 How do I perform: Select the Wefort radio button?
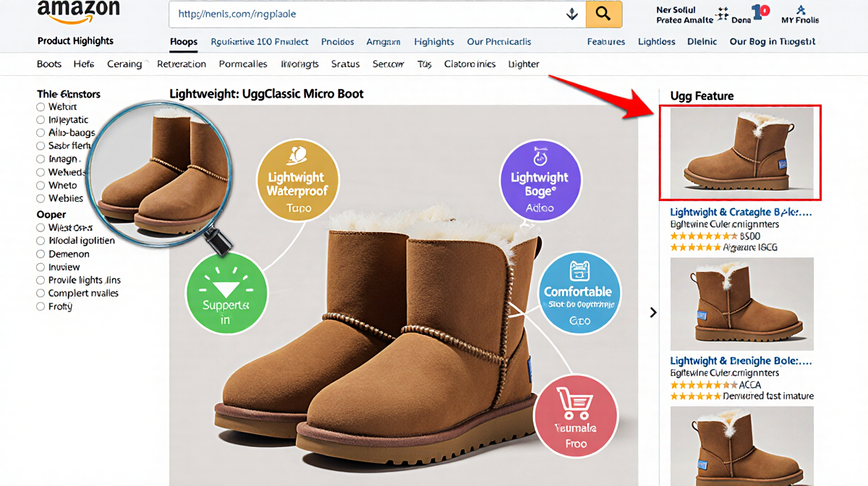click(41, 106)
